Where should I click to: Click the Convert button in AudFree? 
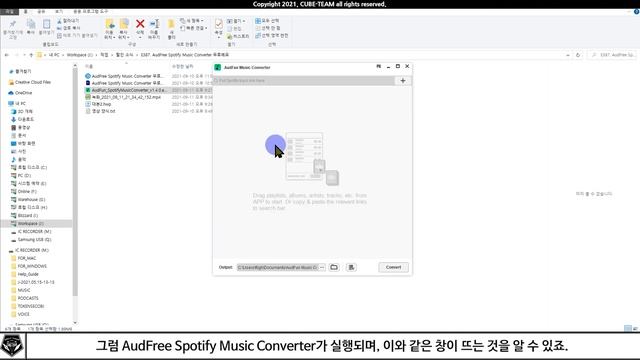pos(393,267)
